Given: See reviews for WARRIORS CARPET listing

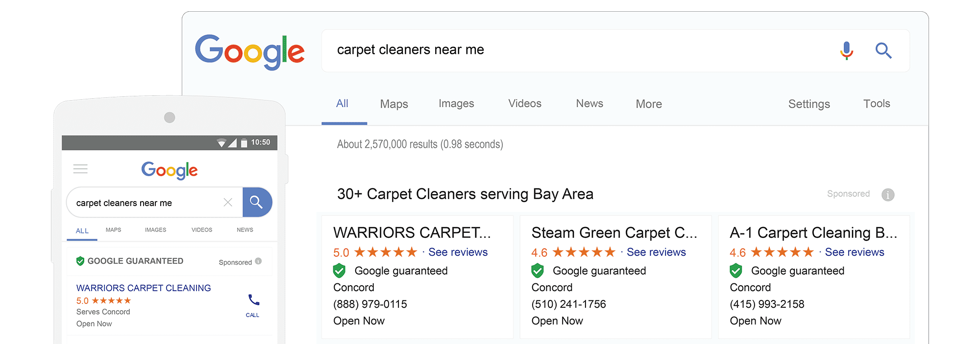Looking at the screenshot, I should coord(458,252).
